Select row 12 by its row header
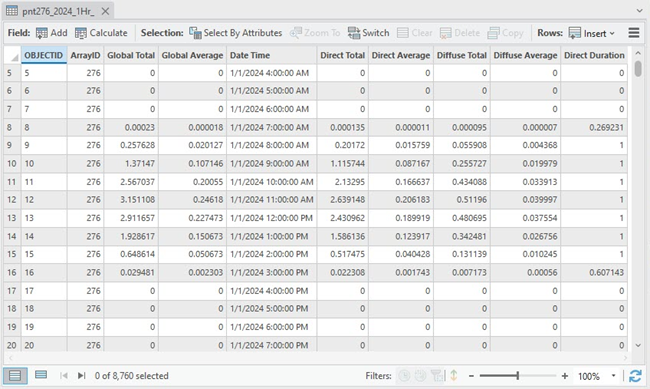The image size is (650, 389). (12, 200)
